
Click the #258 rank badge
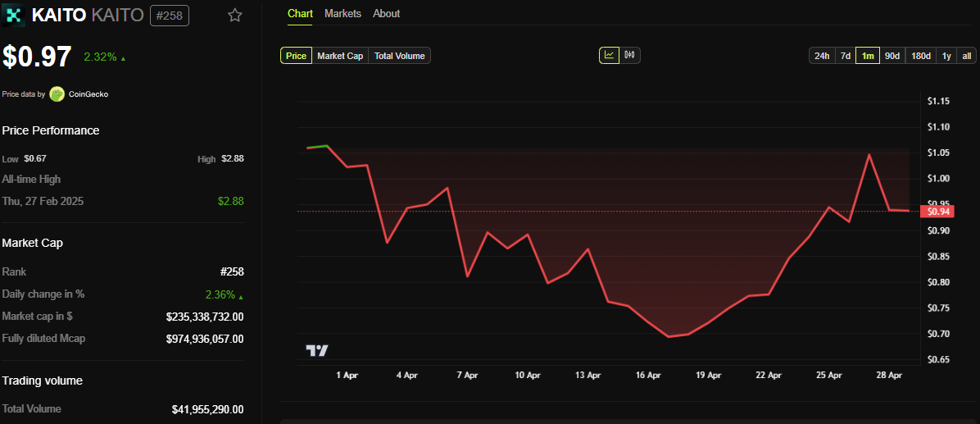click(170, 16)
